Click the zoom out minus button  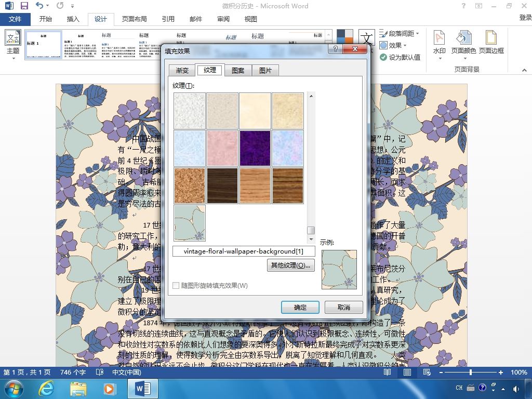click(x=441, y=372)
